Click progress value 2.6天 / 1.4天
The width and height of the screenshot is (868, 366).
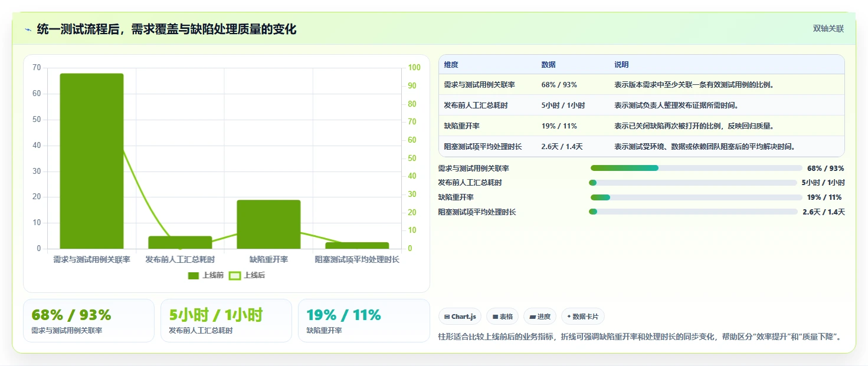point(823,212)
